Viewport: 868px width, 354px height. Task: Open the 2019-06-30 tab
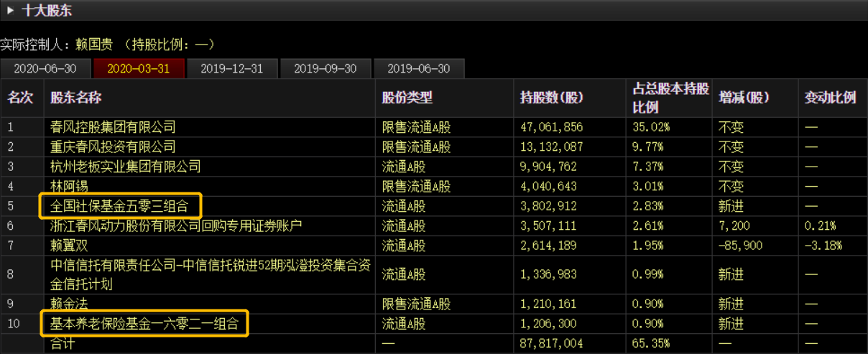[418, 69]
